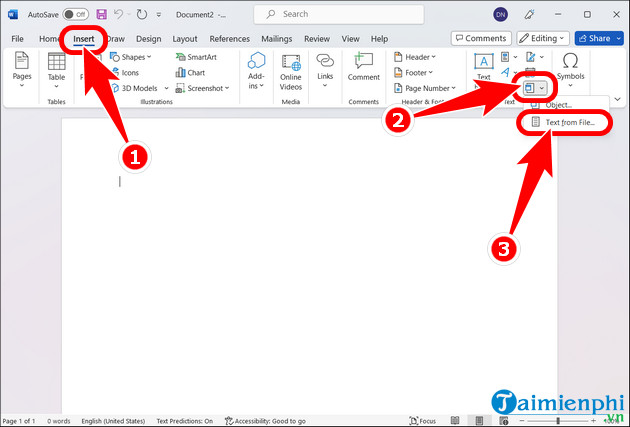Open the Screenshot dropdown
Image resolution: width=630 pixels, height=427 pixels.
(x=202, y=88)
